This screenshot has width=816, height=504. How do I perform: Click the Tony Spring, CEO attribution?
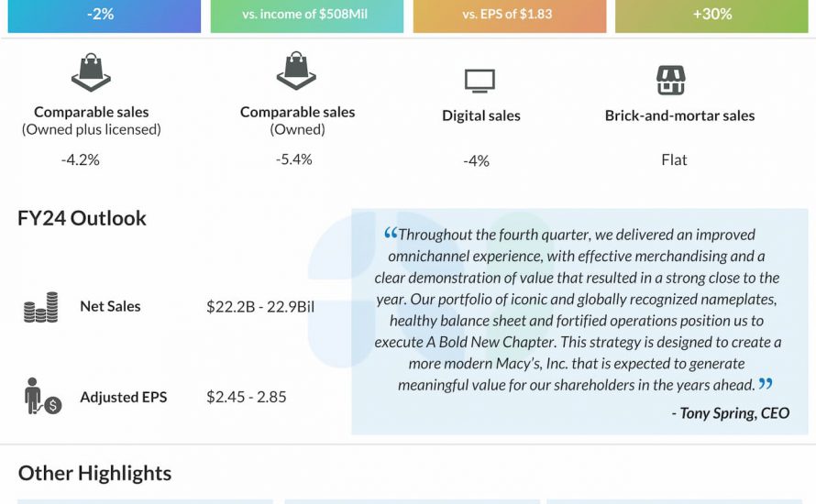pyautogui.click(x=730, y=412)
